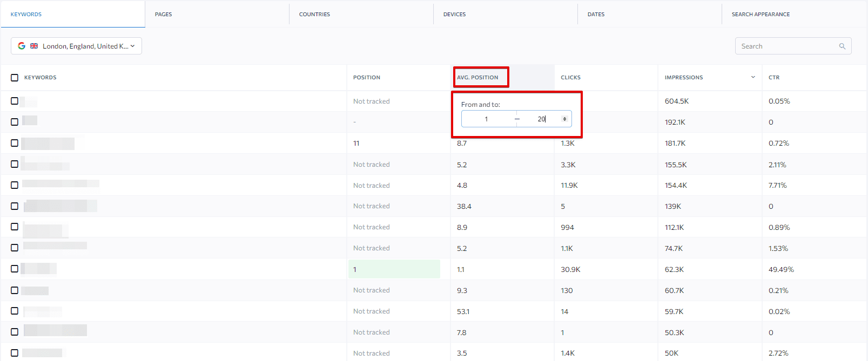Open the London, England location dropdown
868x361 pixels.
pos(76,46)
